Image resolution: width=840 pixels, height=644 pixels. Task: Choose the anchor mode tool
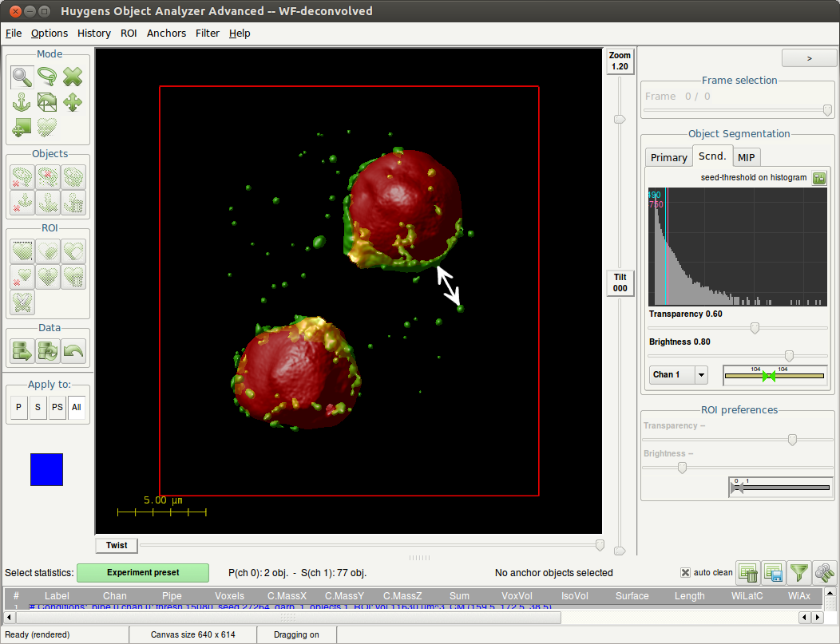coord(22,102)
